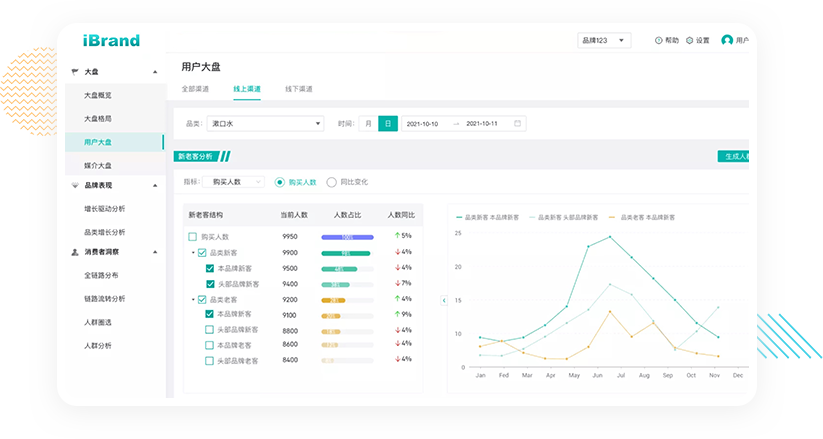
Task: Click the person icon beside 消费者洞察
Action: tap(75, 252)
